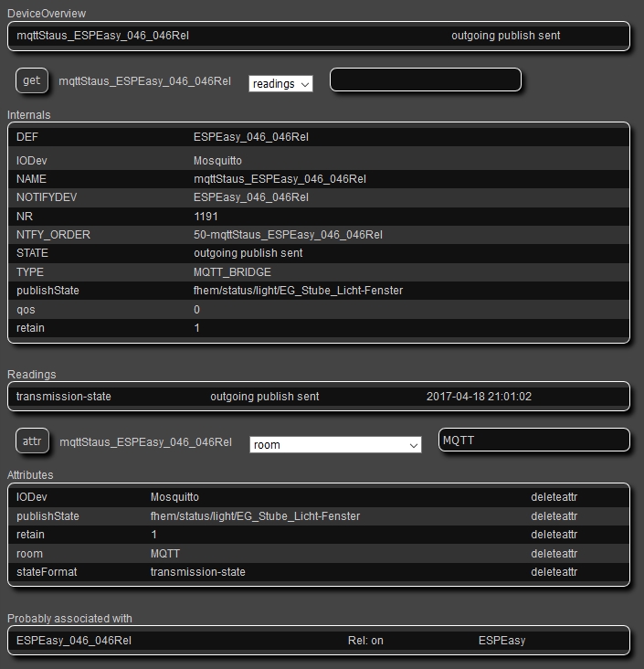Click deleteattr for stateFormat attribute
Viewport: 644px width, 669px height.
pyautogui.click(x=554, y=572)
